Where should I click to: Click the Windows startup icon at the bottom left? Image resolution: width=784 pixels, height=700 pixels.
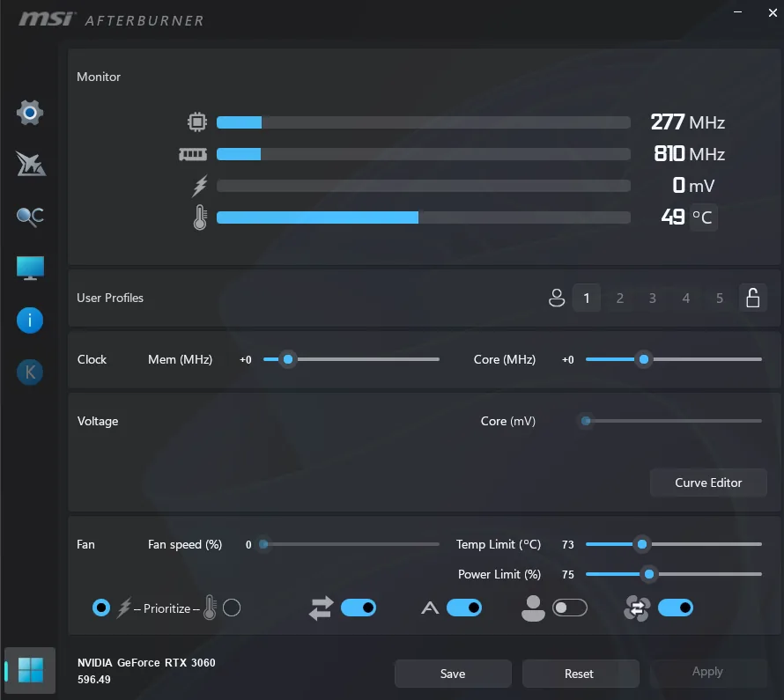[30, 670]
